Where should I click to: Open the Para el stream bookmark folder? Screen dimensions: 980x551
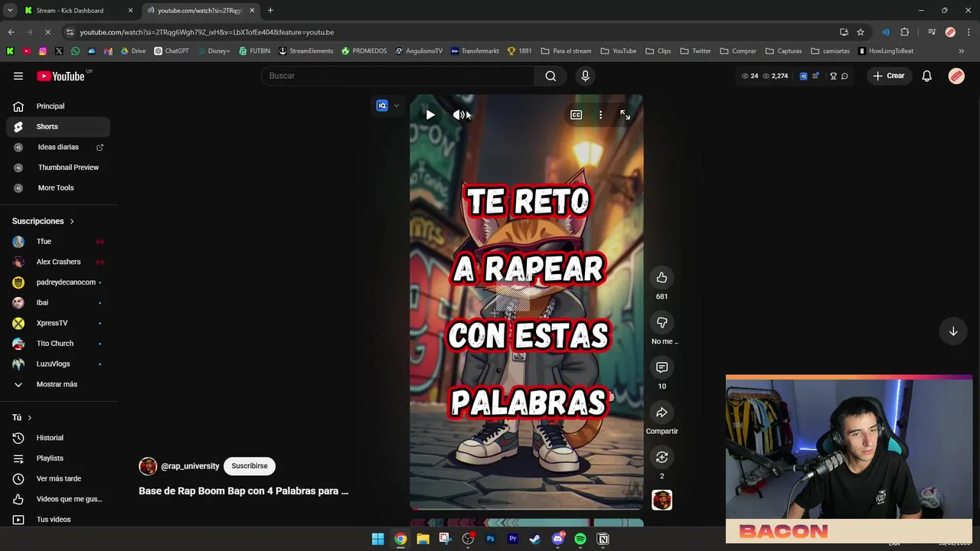[566, 51]
